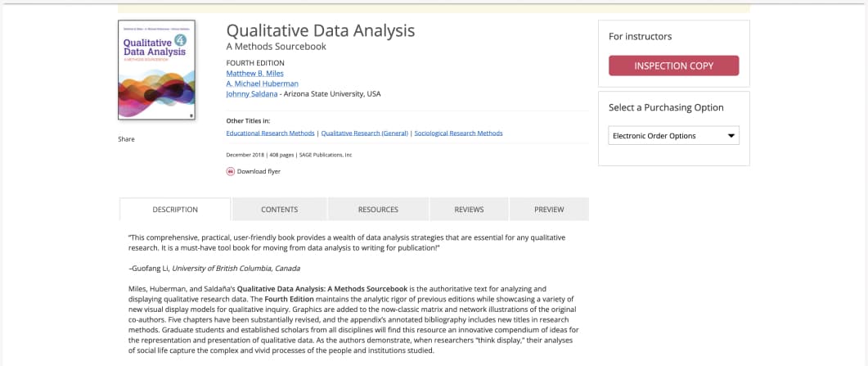
Task: Show the Reviews tab
Action: tap(469, 210)
